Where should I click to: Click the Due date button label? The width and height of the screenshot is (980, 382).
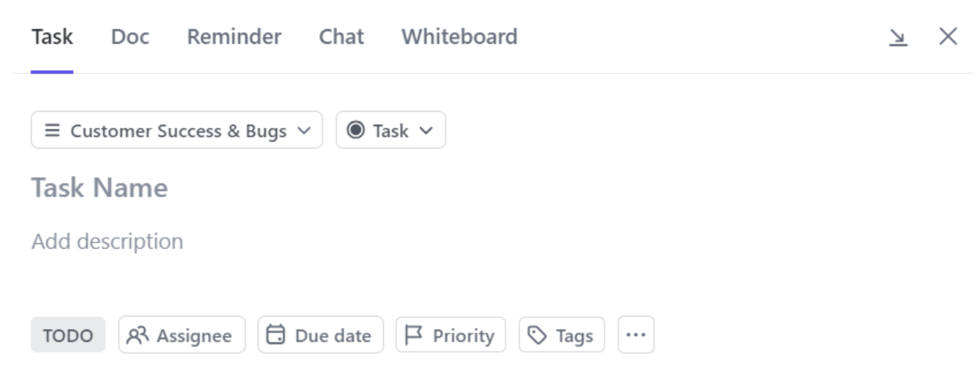coord(333,336)
